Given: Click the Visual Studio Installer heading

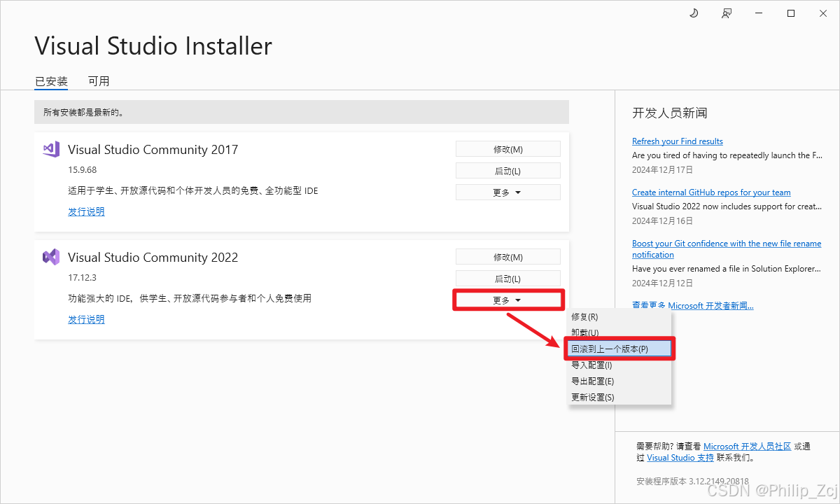Looking at the screenshot, I should click(x=153, y=46).
